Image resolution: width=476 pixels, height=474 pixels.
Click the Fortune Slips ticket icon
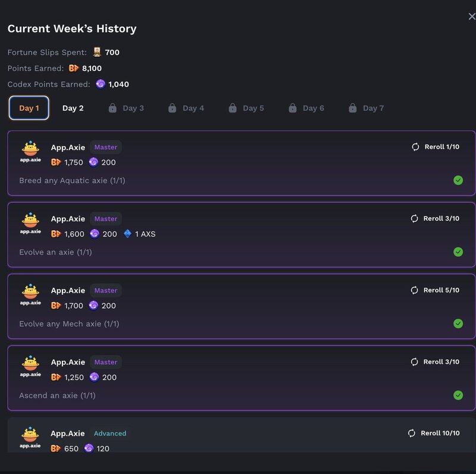(x=97, y=52)
